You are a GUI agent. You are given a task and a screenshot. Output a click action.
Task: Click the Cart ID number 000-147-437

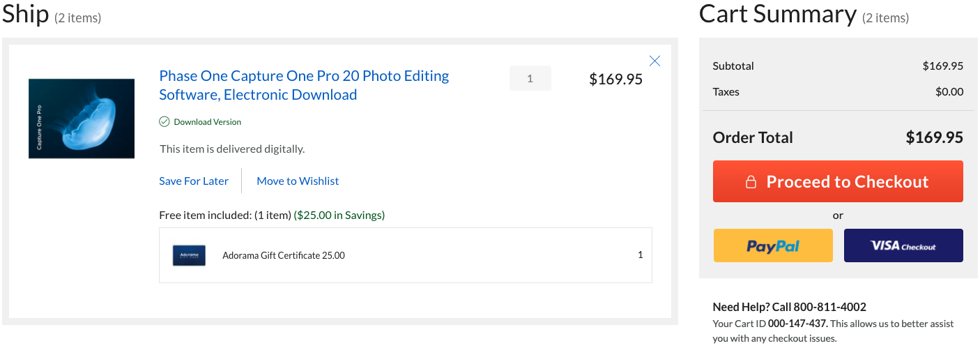pos(797,324)
